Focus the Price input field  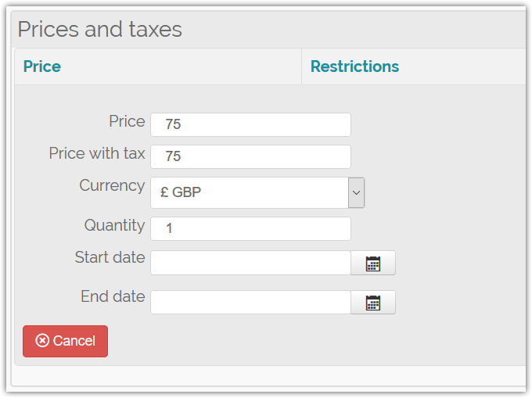pyautogui.click(x=250, y=124)
